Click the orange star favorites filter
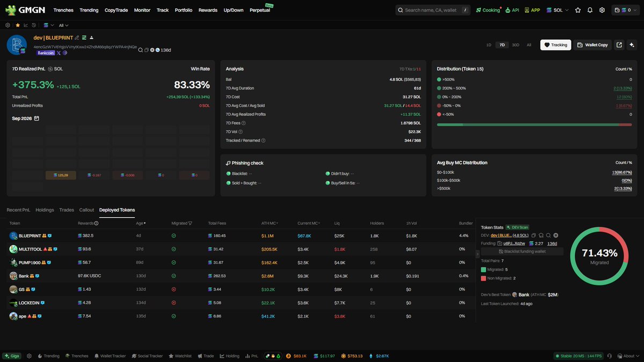The height and width of the screenshot is (362, 644). (x=17, y=25)
